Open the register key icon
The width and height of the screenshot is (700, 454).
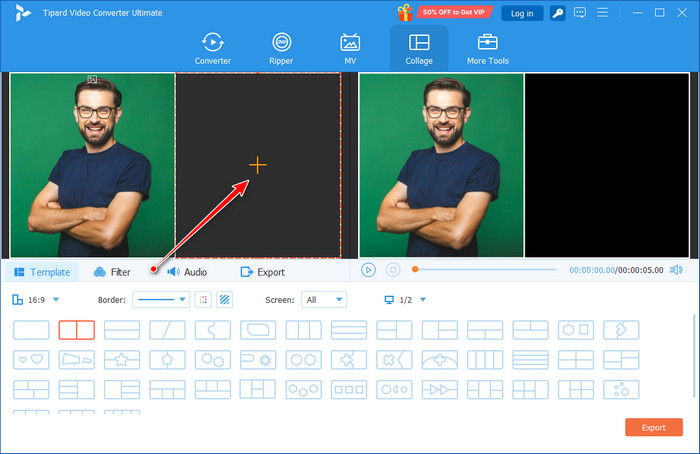click(x=558, y=13)
